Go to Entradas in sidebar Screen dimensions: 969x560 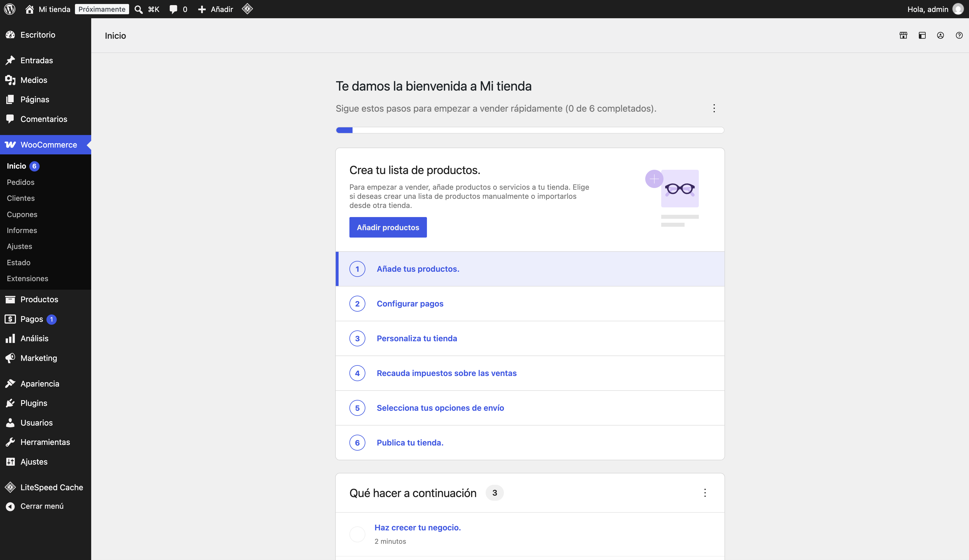(x=45, y=60)
